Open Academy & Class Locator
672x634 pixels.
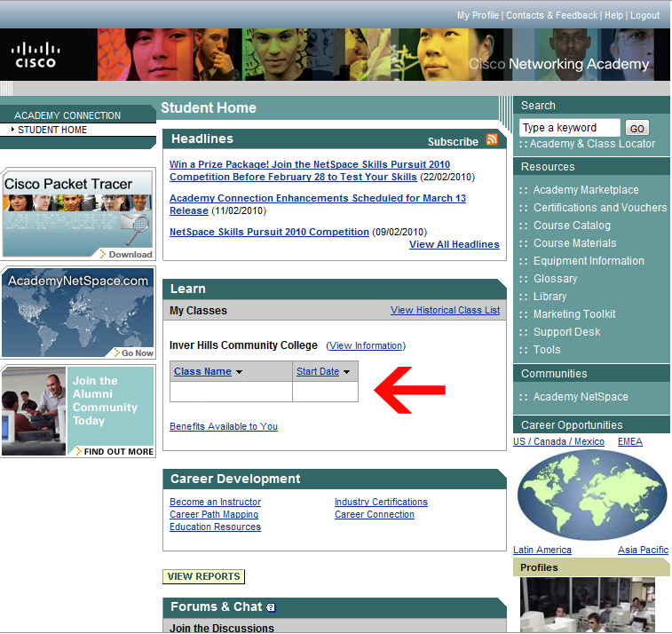coord(592,144)
